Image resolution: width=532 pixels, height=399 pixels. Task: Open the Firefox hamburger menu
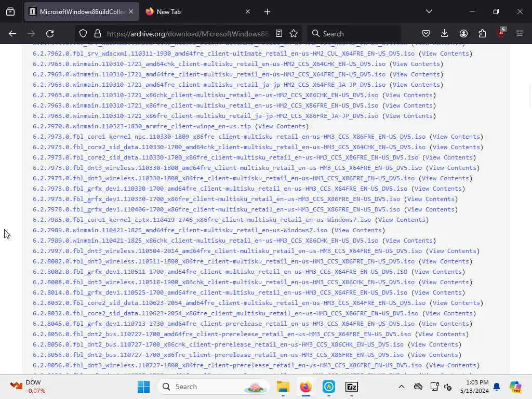[520, 34]
